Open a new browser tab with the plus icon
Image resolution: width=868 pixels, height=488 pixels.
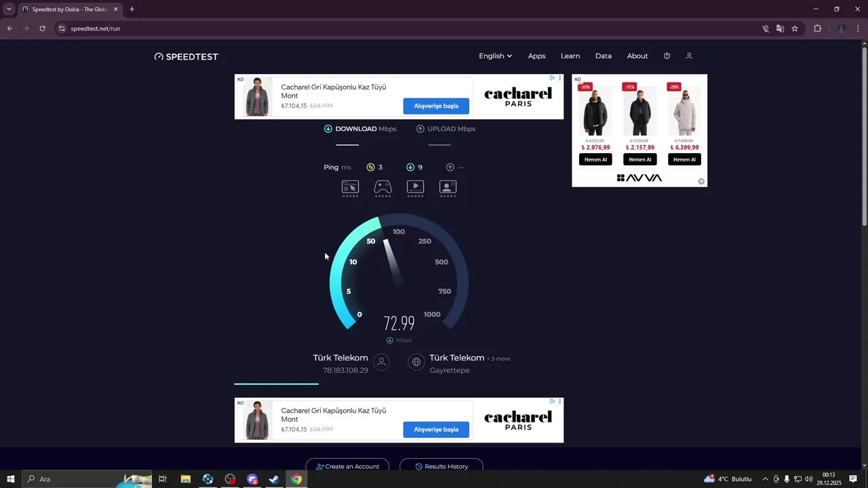coord(132,9)
